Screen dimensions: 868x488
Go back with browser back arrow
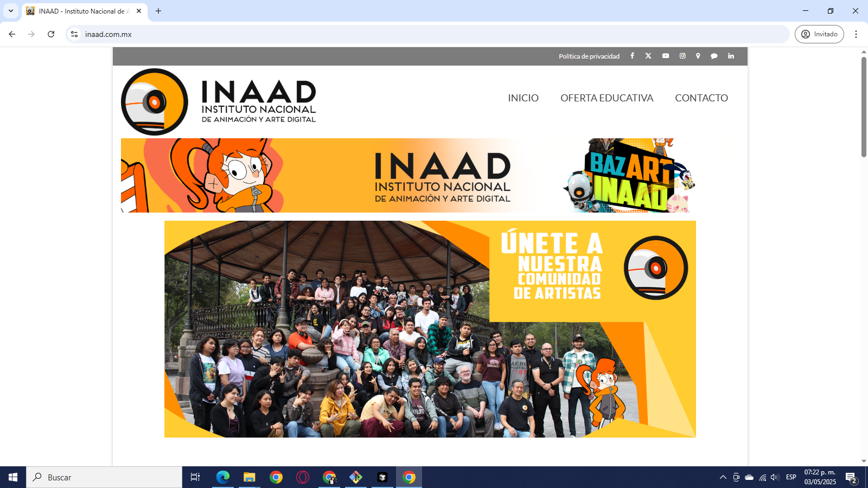pos(12,34)
